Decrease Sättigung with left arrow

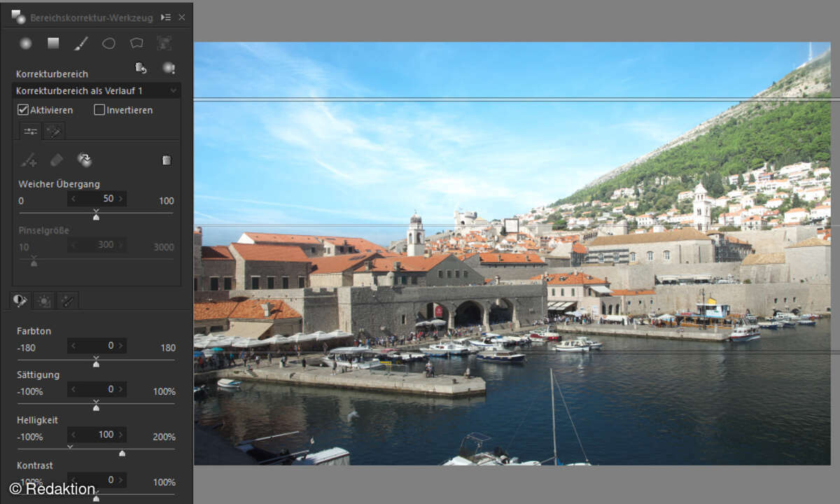[73, 389]
